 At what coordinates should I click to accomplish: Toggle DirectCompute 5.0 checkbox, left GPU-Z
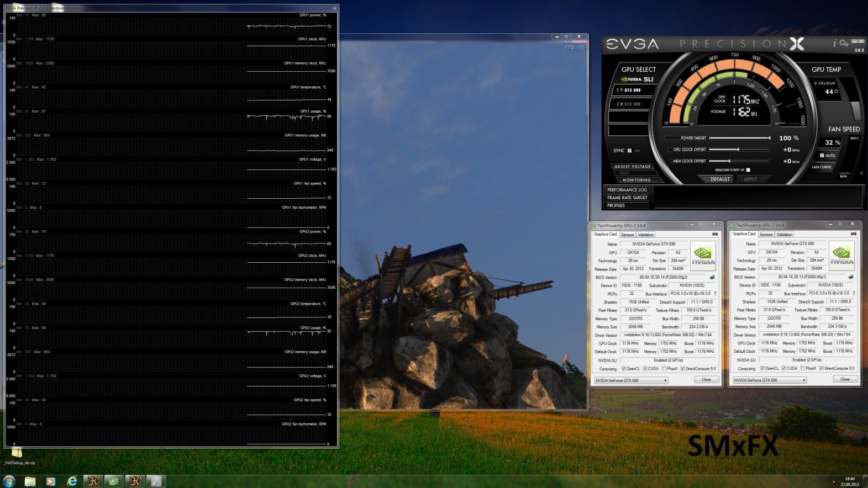pos(683,369)
